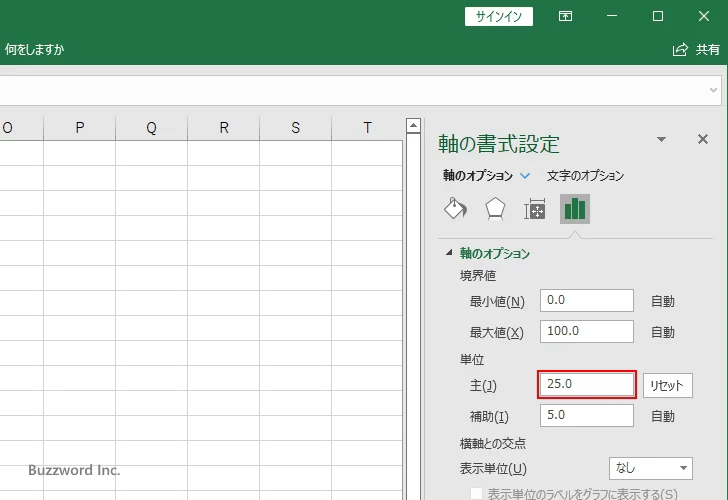728x500 pixels.
Task: Select column O header
Action: tap(21, 128)
